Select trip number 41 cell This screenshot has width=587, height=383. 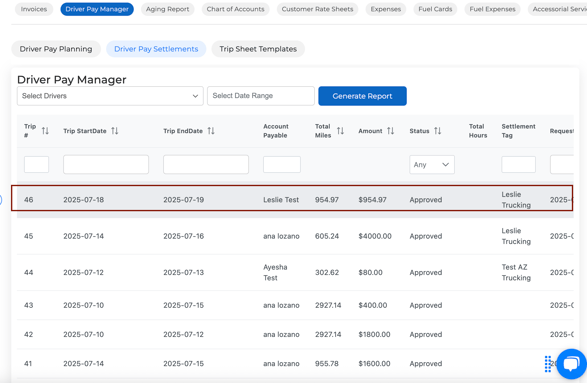(x=28, y=364)
